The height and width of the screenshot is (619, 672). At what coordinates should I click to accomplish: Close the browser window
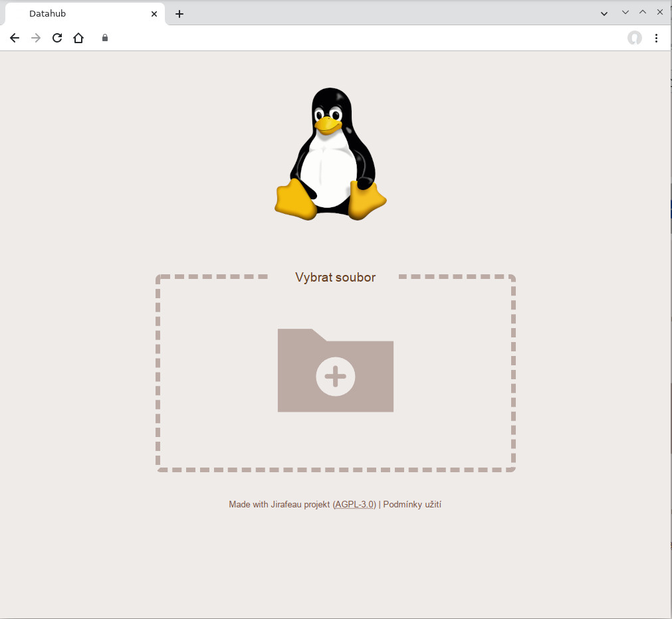click(x=660, y=13)
